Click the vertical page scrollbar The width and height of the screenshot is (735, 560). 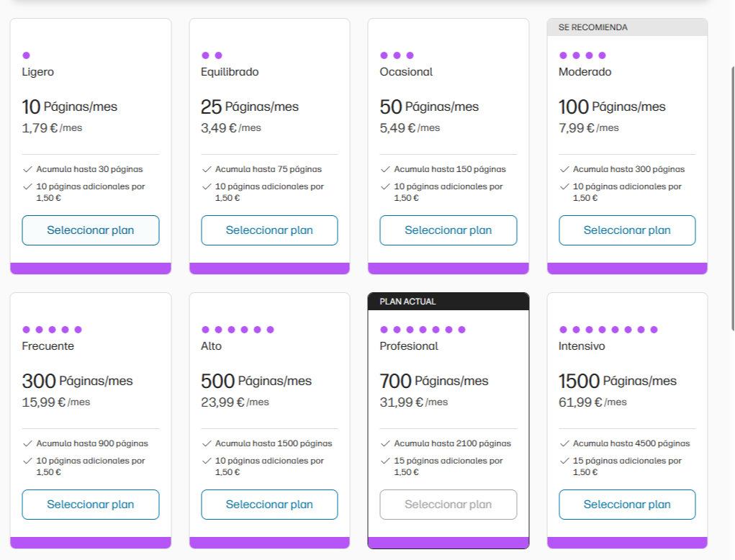point(732,199)
